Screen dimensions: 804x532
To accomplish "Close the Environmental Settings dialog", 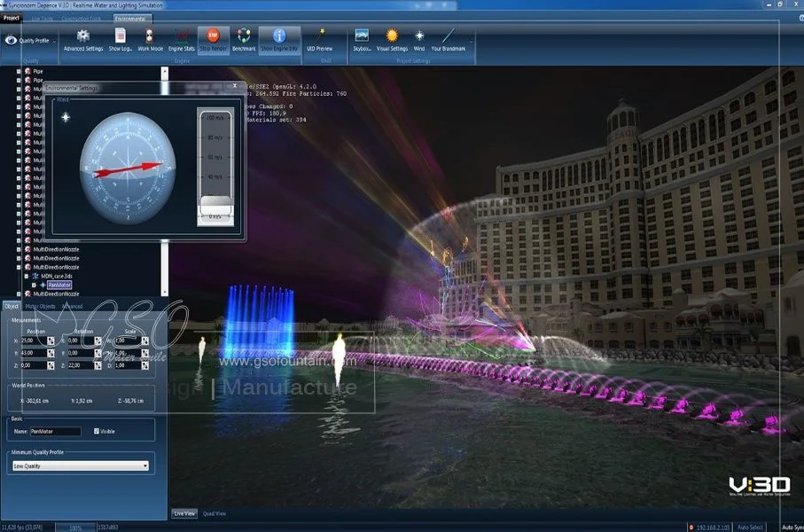I will pyautogui.click(x=235, y=86).
